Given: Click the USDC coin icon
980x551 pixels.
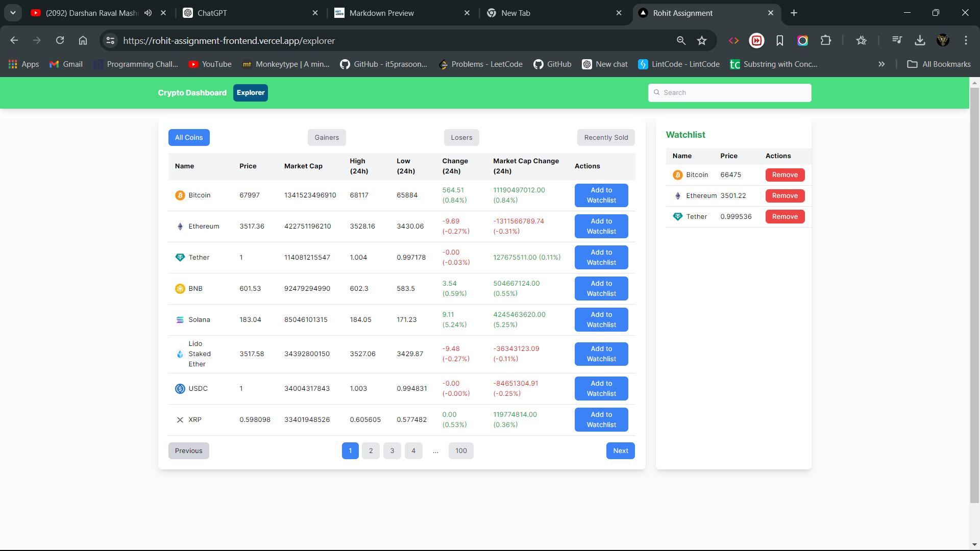Looking at the screenshot, I should [x=180, y=389].
